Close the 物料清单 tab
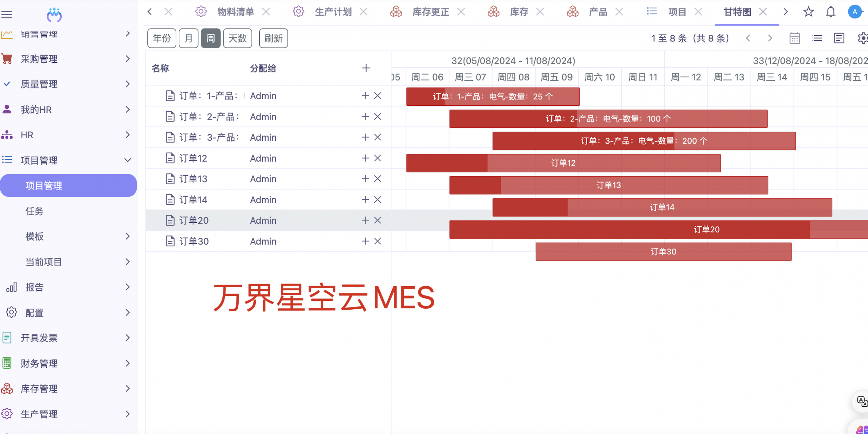Viewport: 868px width, 434px height. point(266,12)
